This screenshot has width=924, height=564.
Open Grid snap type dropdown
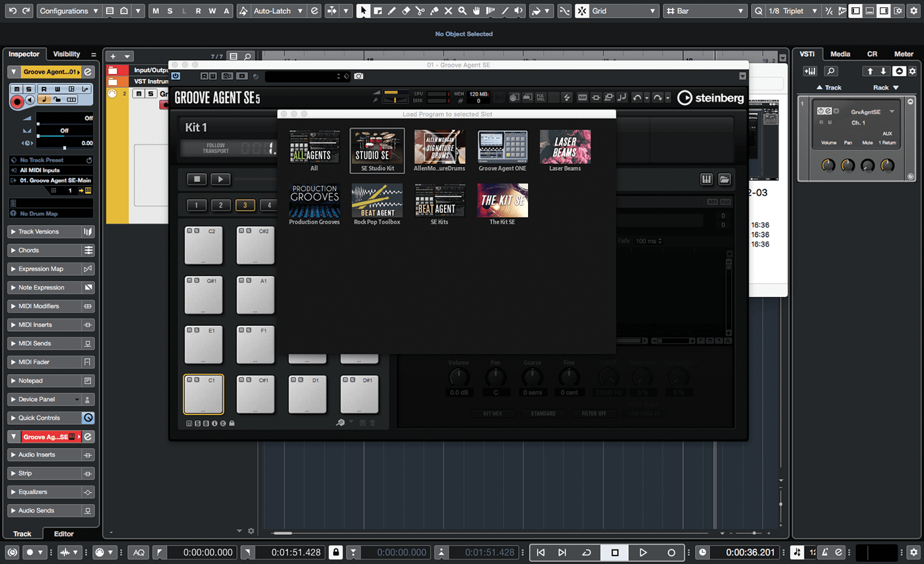pos(624,11)
